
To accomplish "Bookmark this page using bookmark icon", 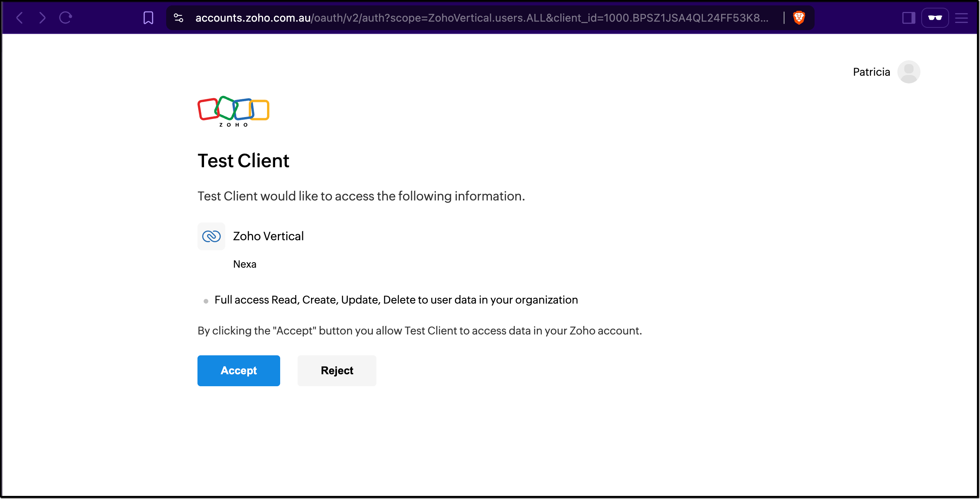I will click(148, 18).
